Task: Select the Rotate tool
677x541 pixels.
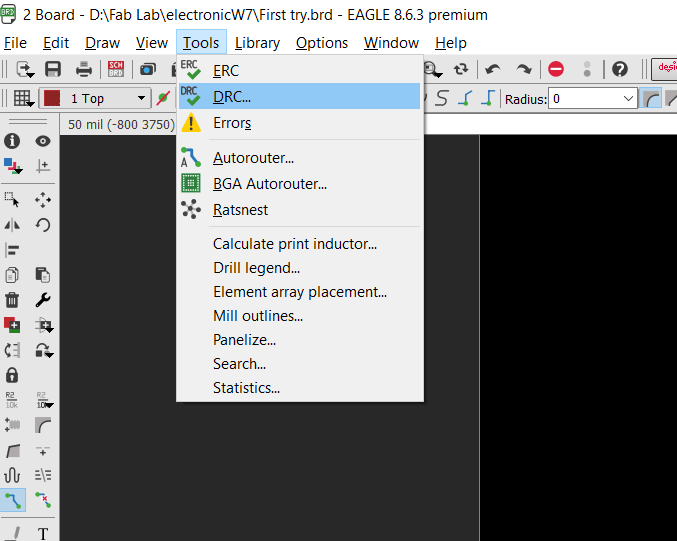Action: point(43,225)
